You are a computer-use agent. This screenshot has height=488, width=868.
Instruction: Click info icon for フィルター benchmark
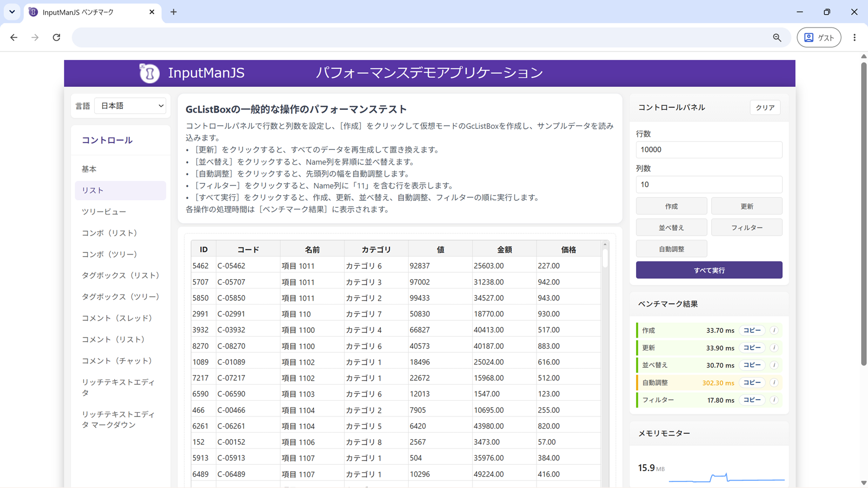[774, 400]
